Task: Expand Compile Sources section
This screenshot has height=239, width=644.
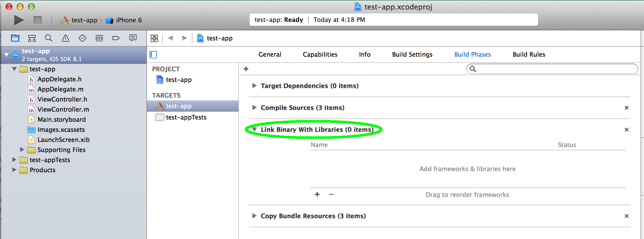Action: [254, 107]
